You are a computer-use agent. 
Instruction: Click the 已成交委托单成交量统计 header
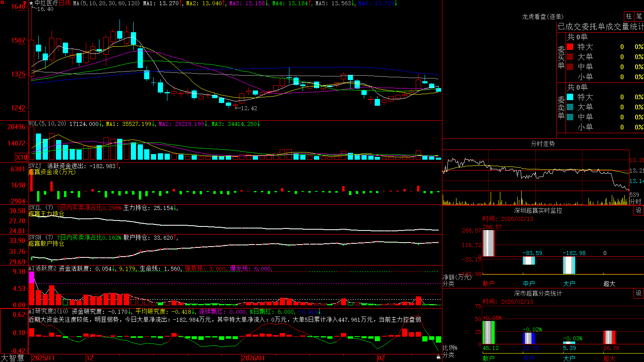(601, 27)
